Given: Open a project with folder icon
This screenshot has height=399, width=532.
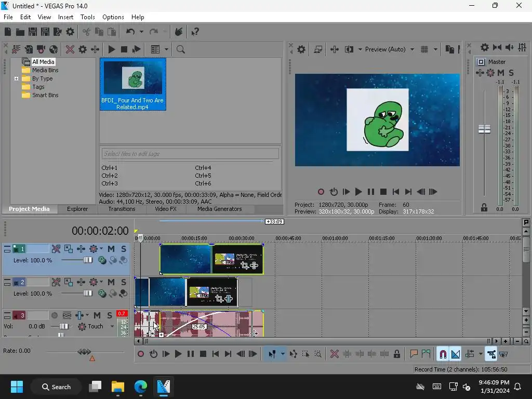Looking at the screenshot, I should click(20, 32).
